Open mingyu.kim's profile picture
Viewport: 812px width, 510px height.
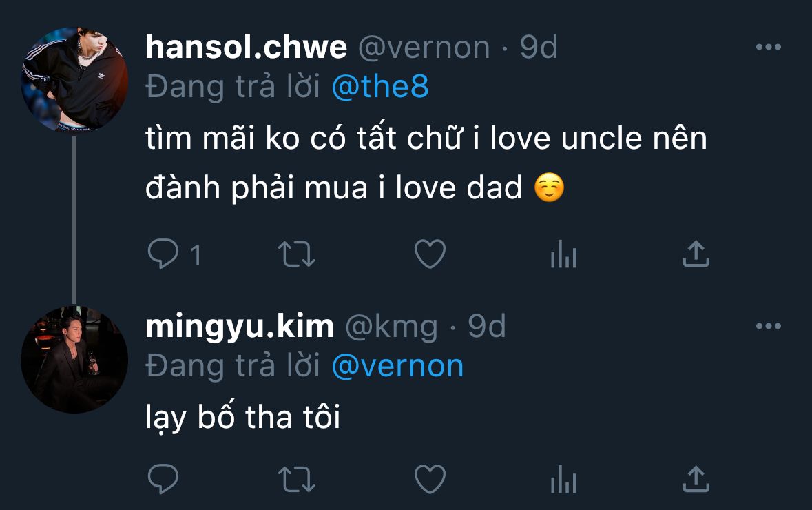point(74,359)
